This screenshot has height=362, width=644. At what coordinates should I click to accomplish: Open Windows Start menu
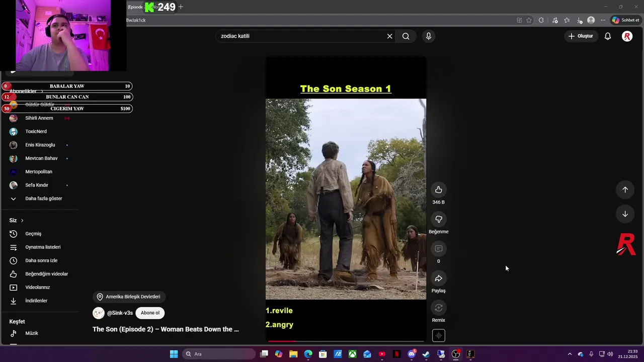(174, 354)
